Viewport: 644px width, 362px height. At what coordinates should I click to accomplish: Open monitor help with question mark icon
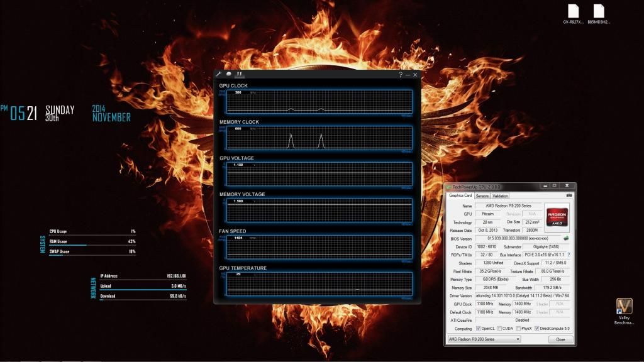point(400,75)
